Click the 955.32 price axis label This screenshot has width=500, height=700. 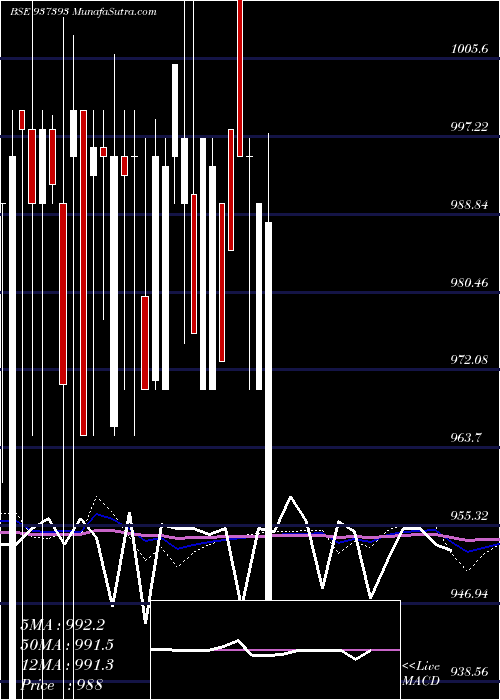pyautogui.click(x=470, y=516)
